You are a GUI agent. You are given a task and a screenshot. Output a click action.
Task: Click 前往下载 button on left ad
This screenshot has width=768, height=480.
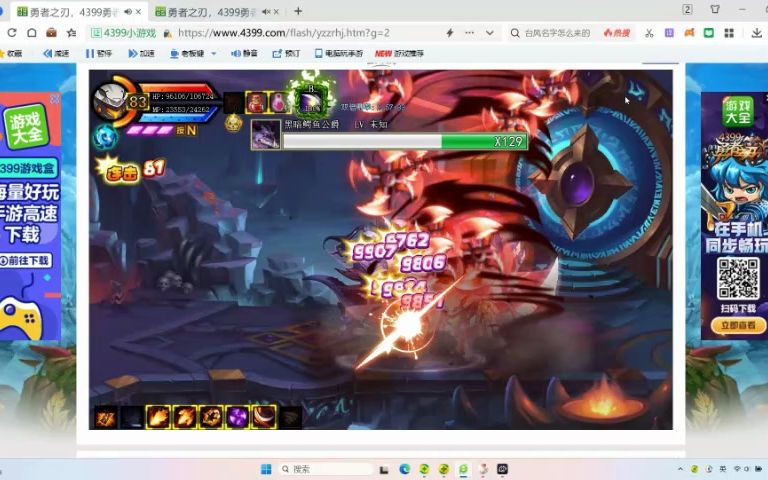(x=25, y=261)
